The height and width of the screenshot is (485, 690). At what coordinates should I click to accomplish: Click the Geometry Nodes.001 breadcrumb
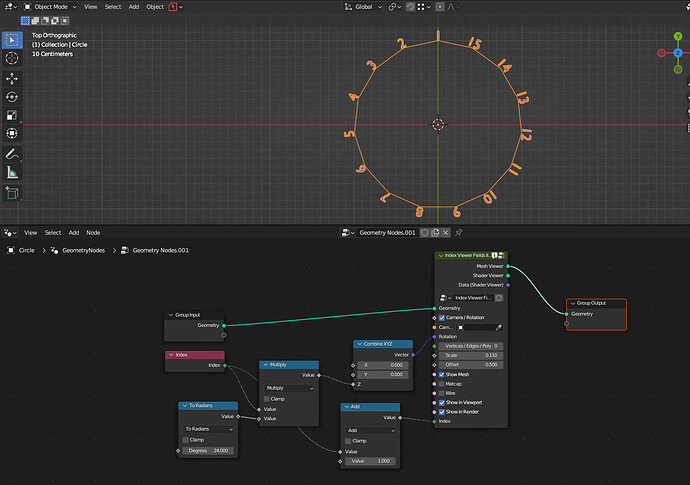coord(160,250)
